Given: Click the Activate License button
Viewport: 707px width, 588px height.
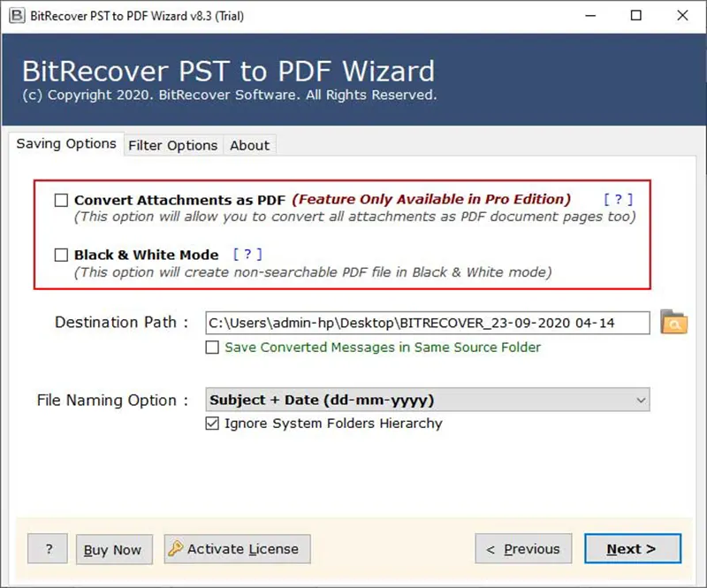Looking at the screenshot, I should pos(237,549).
